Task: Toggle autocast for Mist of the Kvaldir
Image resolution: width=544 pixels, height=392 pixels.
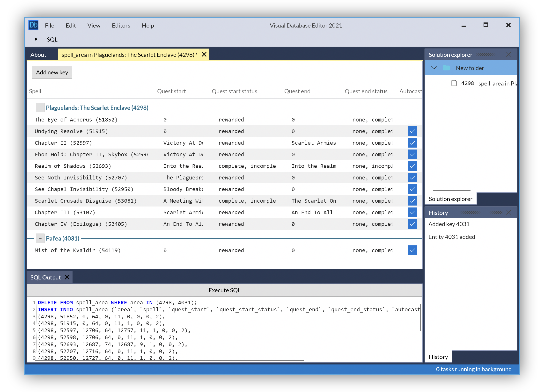Action: coord(412,250)
